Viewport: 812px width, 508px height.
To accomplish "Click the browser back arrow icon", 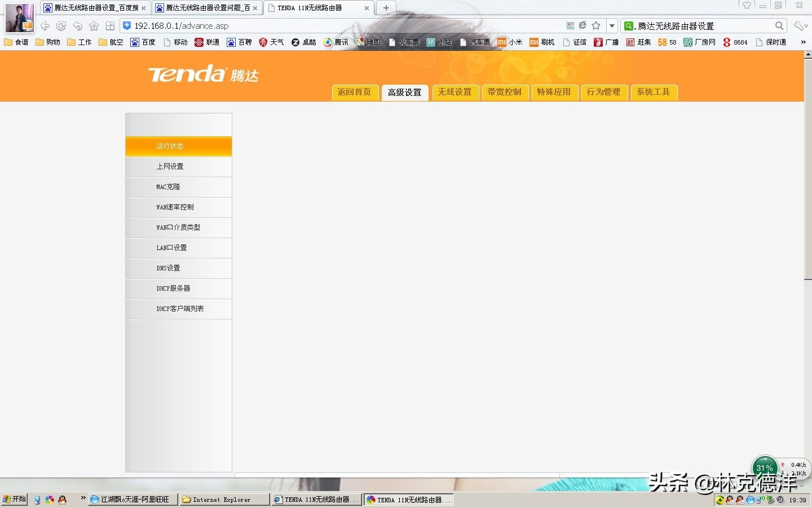I will (45, 26).
